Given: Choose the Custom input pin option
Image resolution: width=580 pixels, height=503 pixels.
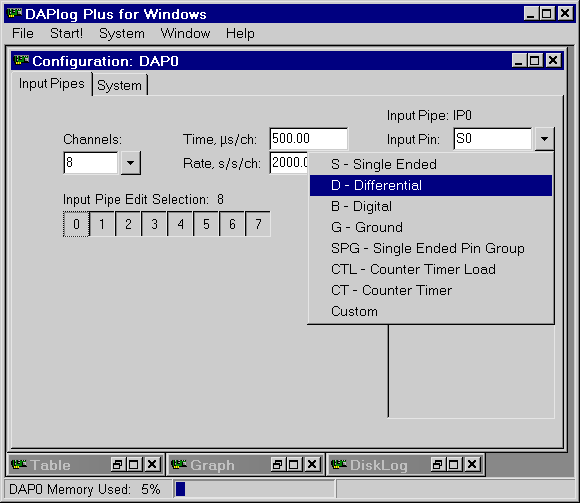Looking at the screenshot, I should [431, 312].
